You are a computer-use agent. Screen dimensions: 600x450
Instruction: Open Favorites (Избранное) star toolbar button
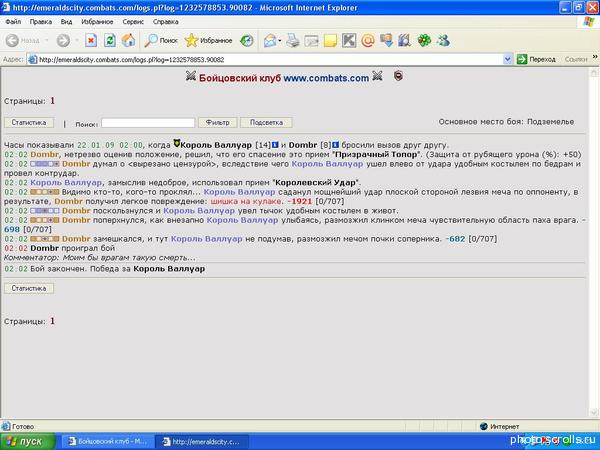(x=209, y=40)
